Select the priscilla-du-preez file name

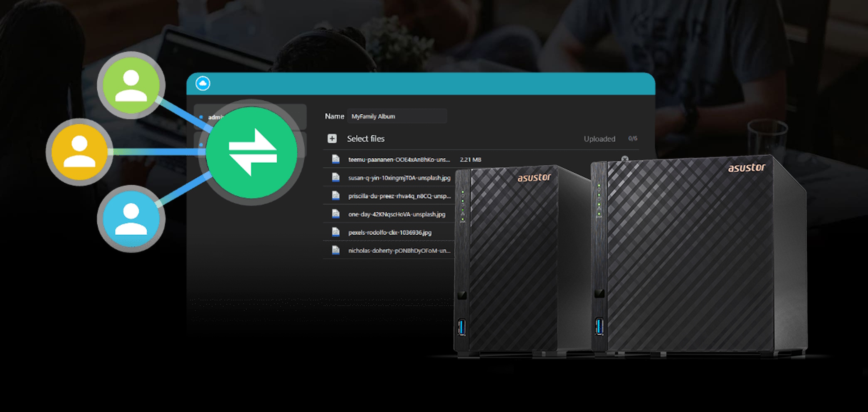399,196
